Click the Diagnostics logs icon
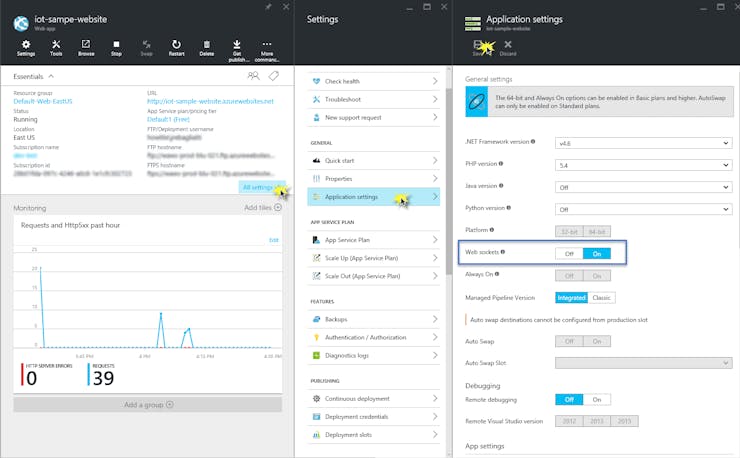This screenshot has height=458, width=740. click(316, 355)
